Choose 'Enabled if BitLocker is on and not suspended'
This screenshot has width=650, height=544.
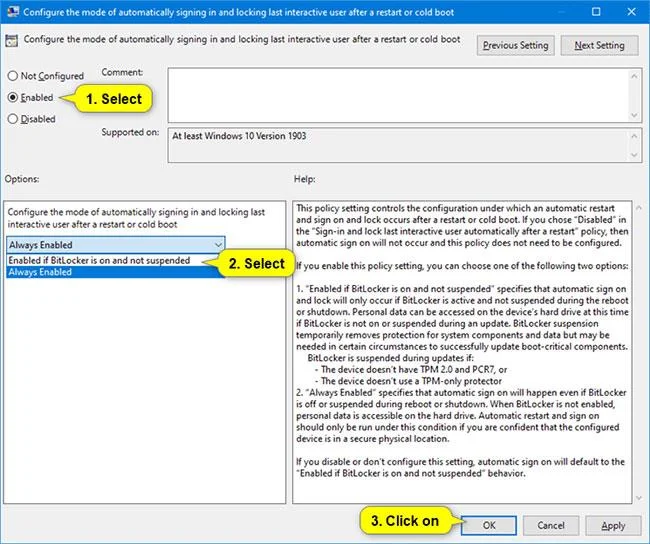coord(99,260)
